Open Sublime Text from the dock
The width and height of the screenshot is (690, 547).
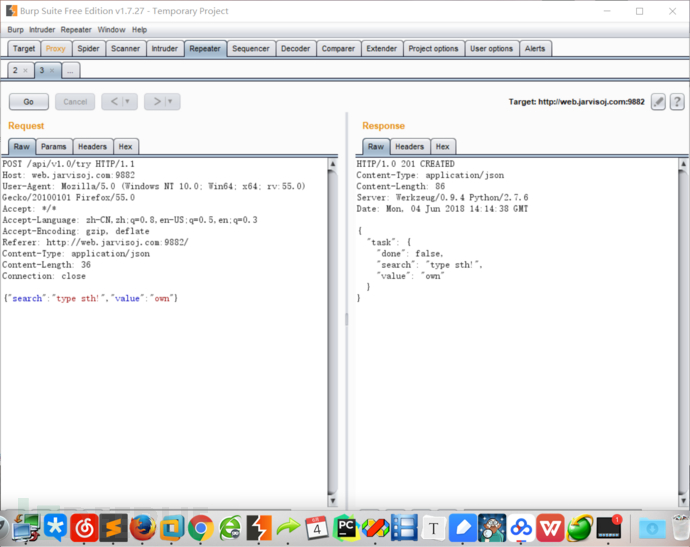113,527
